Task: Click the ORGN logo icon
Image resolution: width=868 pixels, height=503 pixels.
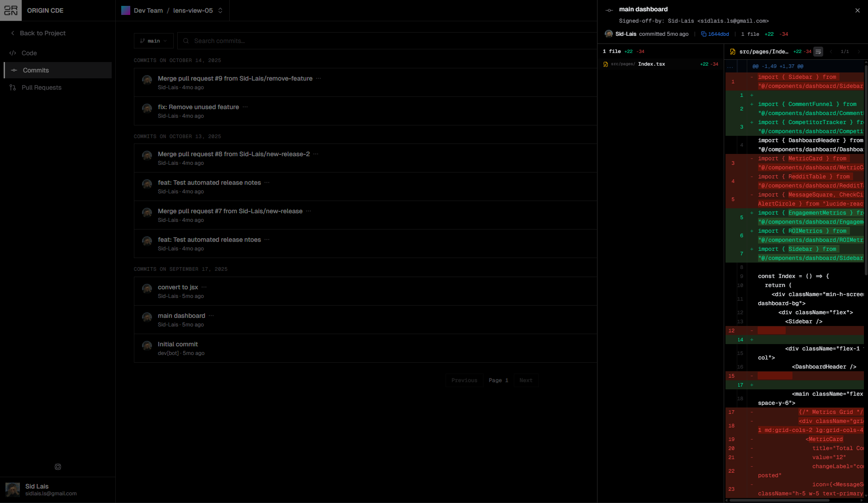Action: tap(11, 10)
